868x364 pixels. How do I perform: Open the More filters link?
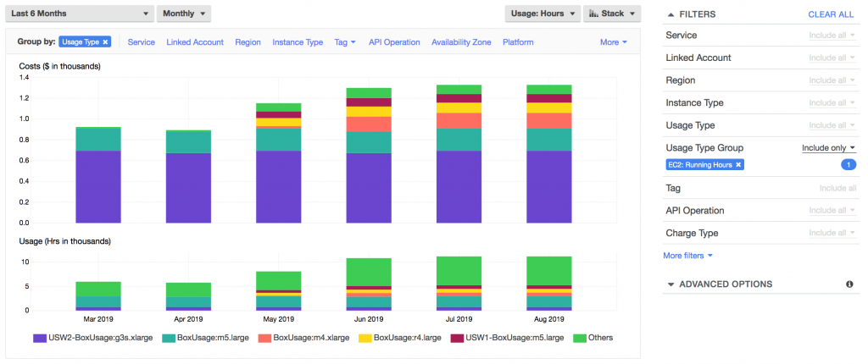pyautogui.click(x=687, y=255)
